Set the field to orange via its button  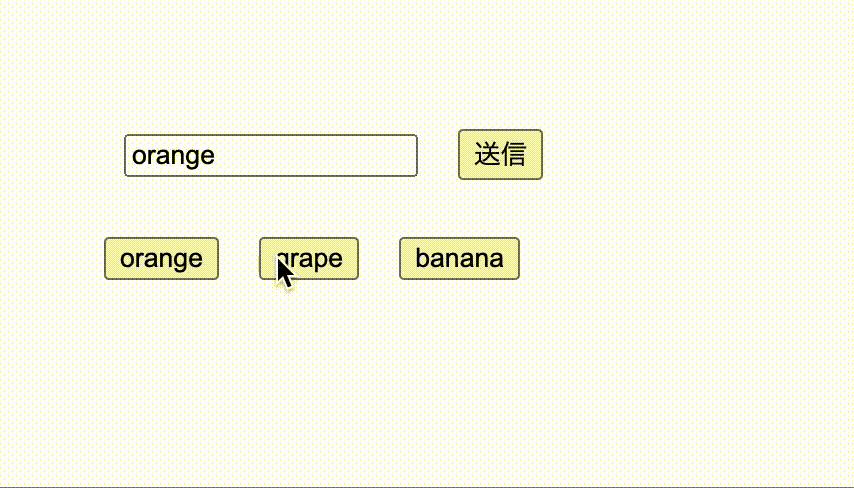click(x=161, y=259)
